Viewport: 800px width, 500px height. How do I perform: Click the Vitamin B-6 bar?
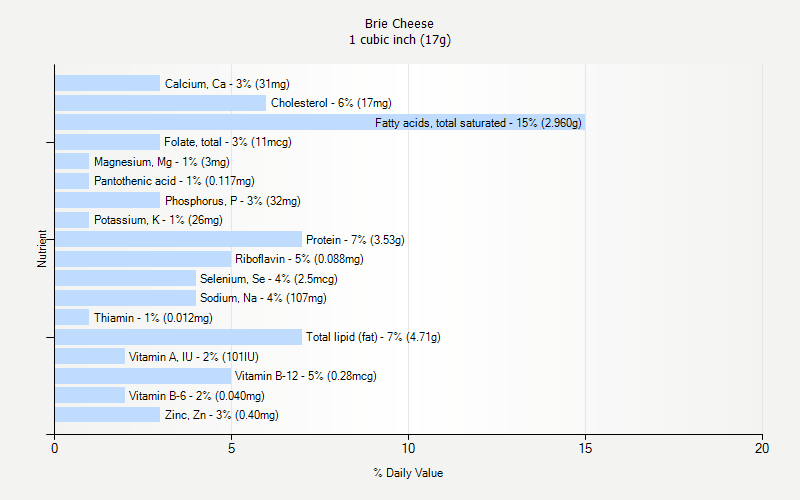90,395
